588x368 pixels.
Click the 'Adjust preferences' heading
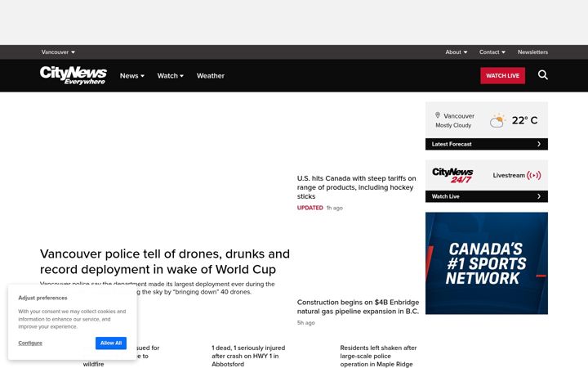pos(42,298)
